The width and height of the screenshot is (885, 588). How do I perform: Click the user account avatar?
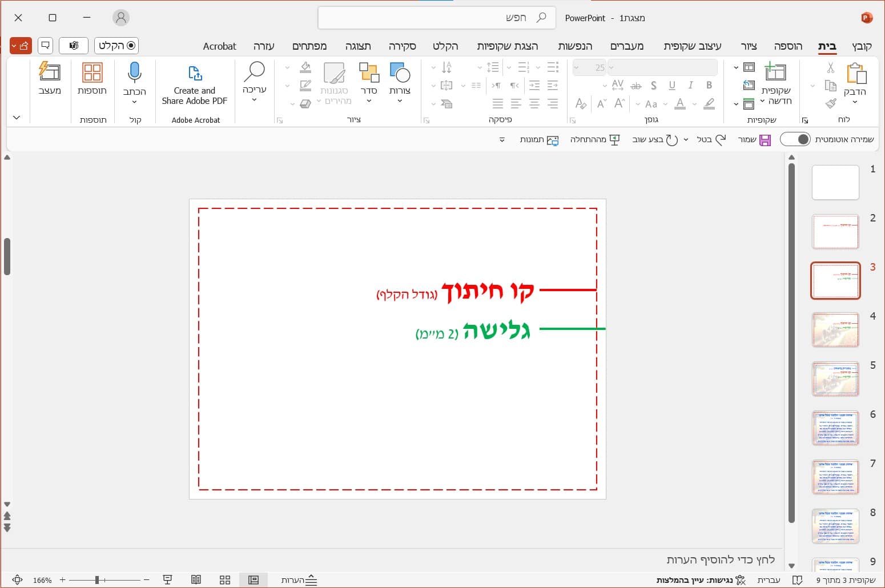point(121,18)
